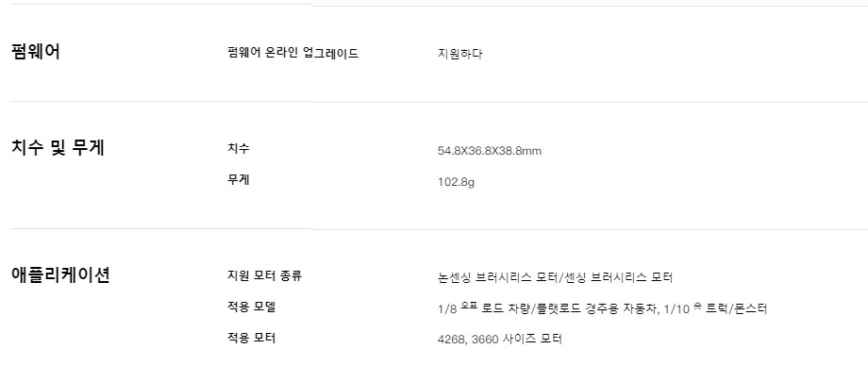Screen dimensions: 868x382
Task: Click the divider line above 치수 및 무게
Action: tap(434, 102)
